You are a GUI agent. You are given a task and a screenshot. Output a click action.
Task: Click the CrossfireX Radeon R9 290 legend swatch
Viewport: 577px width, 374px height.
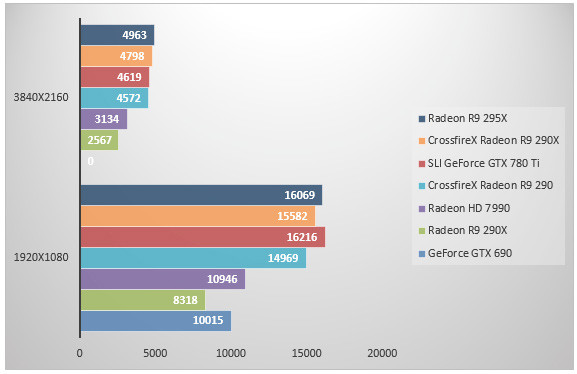click(422, 186)
